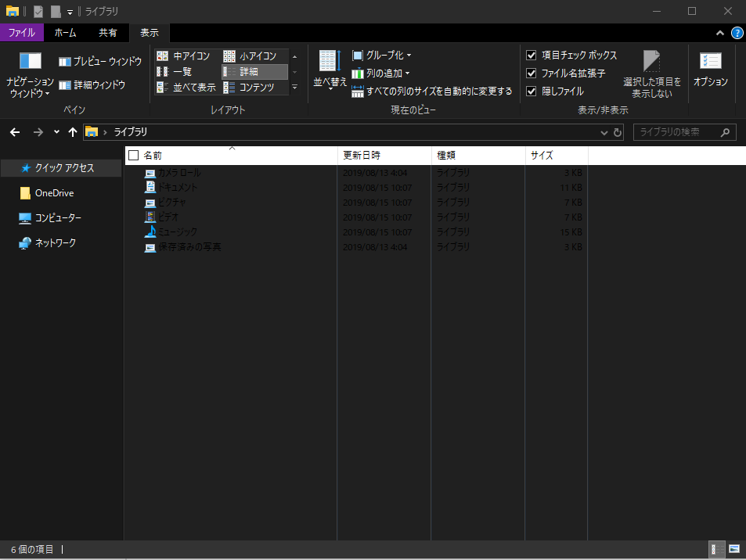Select the Videos (ビデオ) library

168,217
